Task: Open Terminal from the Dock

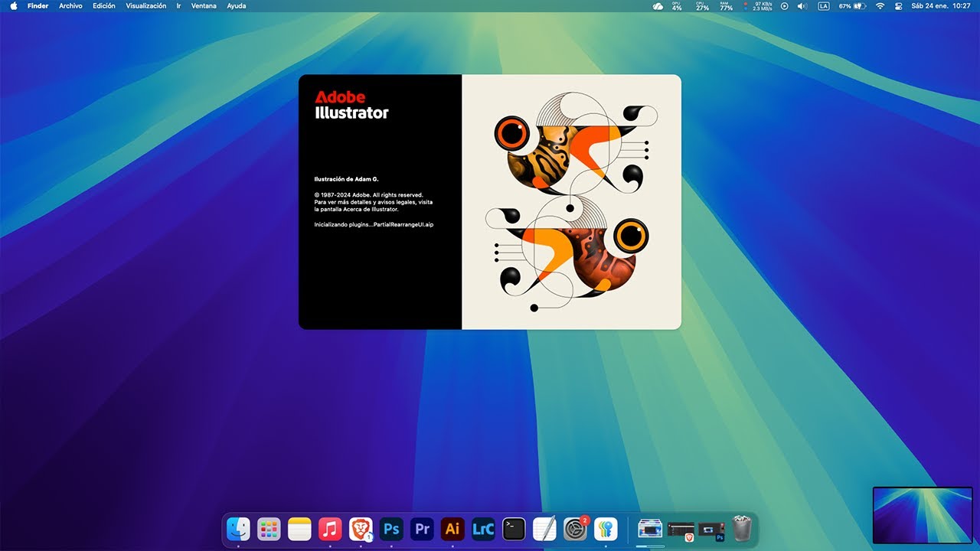Action: click(514, 529)
